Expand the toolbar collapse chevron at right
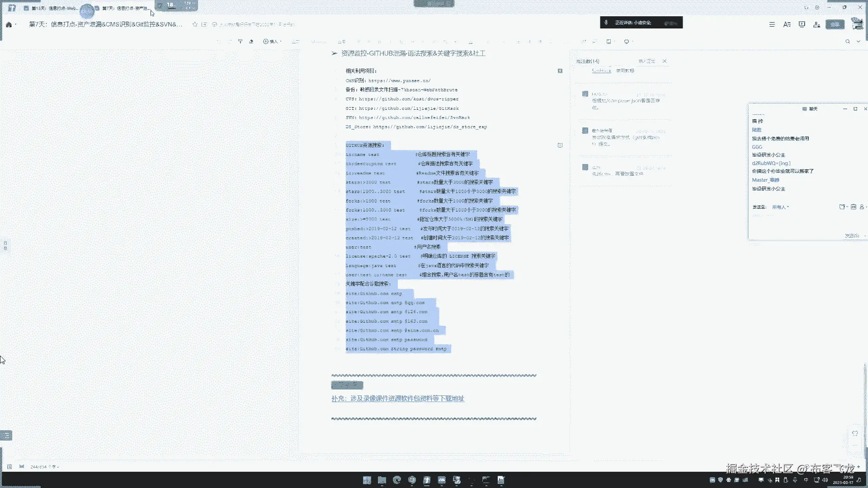 point(859,42)
